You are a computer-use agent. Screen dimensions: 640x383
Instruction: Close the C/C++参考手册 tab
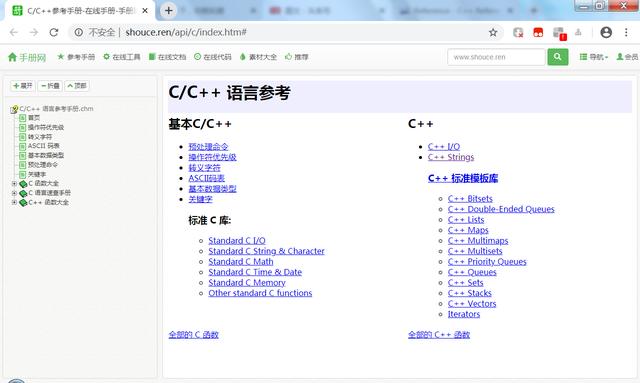145,11
